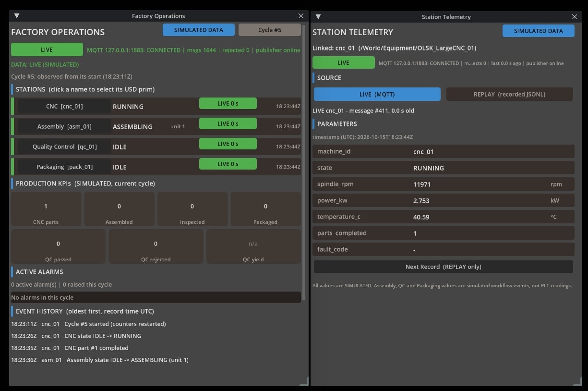Click event 'Assembly state IDLE -> ASSEMBLING (unit 1)'

tap(128, 360)
